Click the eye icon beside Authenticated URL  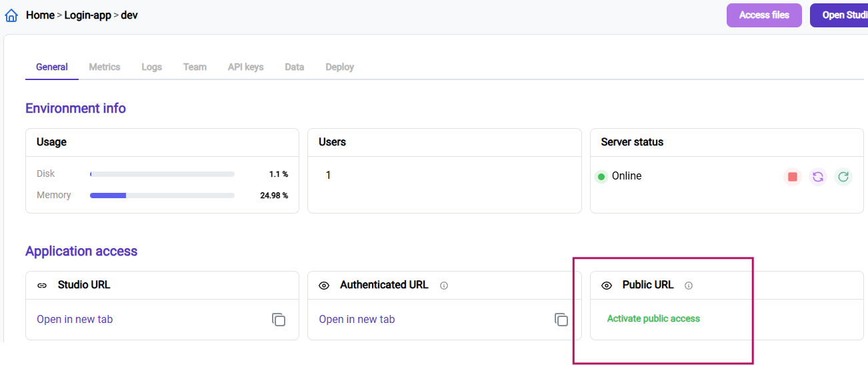point(324,286)
